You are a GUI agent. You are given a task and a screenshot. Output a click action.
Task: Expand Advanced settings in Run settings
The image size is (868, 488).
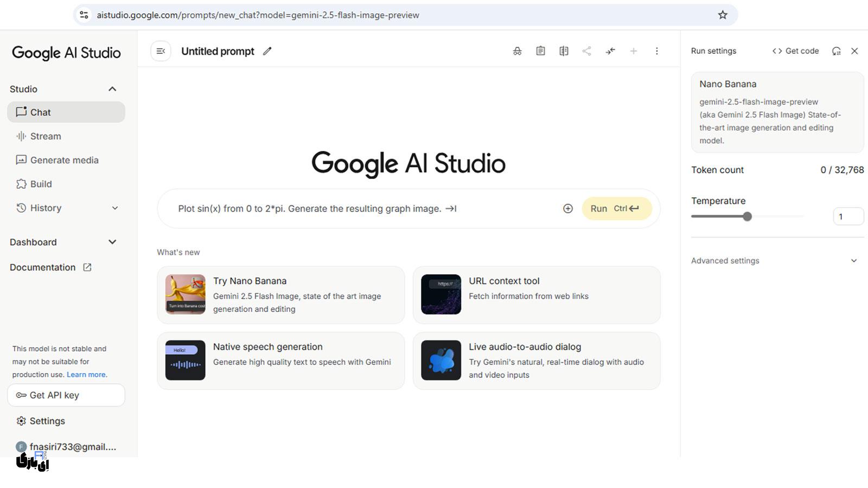(853, 261)
